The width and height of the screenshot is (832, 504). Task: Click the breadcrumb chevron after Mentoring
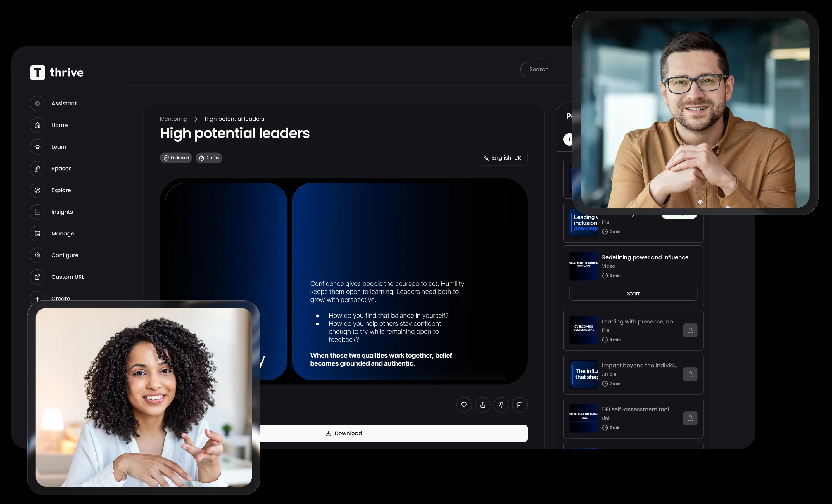point(196,119)
